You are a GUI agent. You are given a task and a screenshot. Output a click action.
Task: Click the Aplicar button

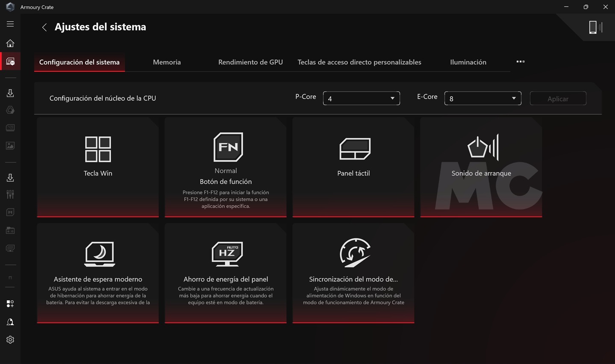[x=558, y=98]
